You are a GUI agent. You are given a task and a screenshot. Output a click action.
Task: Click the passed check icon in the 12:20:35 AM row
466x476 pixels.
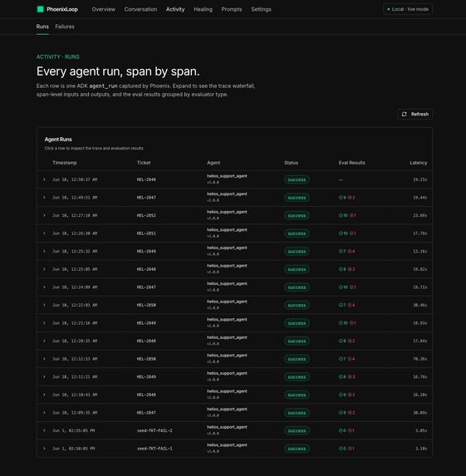pyautogui.click(x=341, y=341)
